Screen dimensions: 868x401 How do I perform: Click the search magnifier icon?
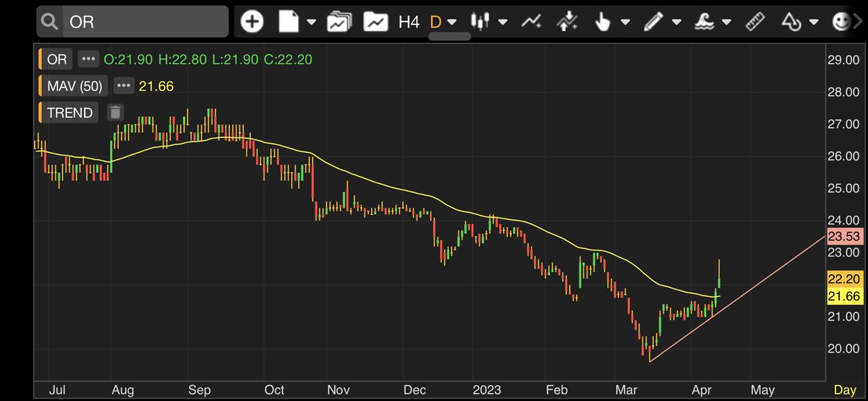point(50,22)
